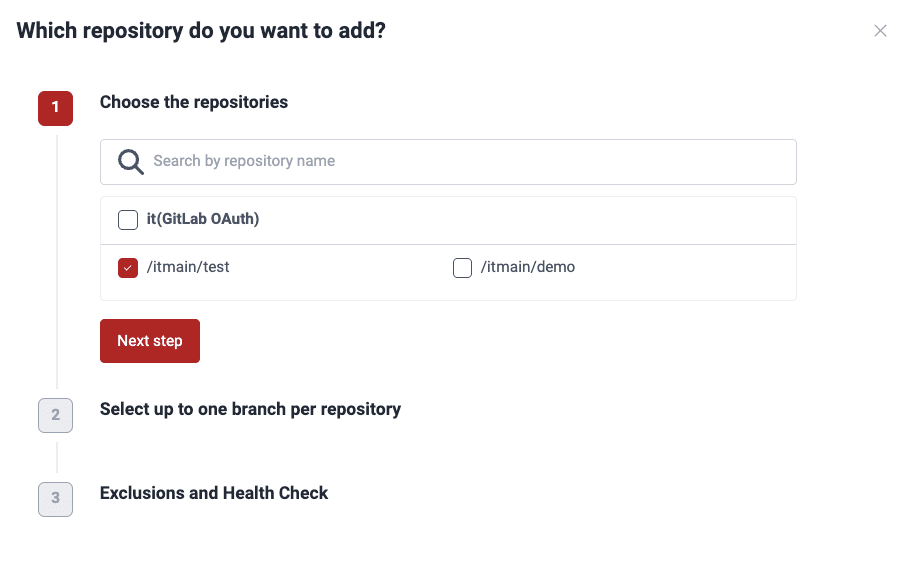Check the /itmain/demo repository checkbox

pyautogui.click(x=462, y=268)
